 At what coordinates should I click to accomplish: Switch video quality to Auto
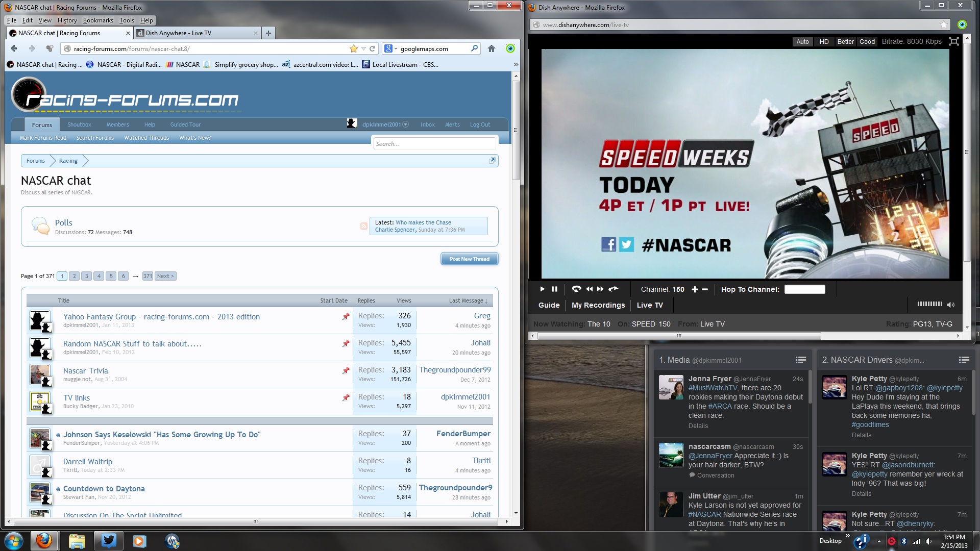click(802, 42)
